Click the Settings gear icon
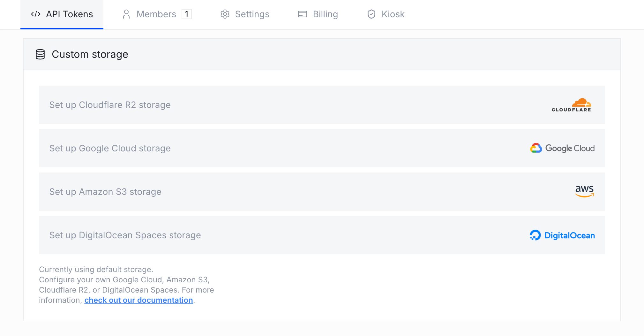The image size is (644, 336). click(x=225, y=14)
